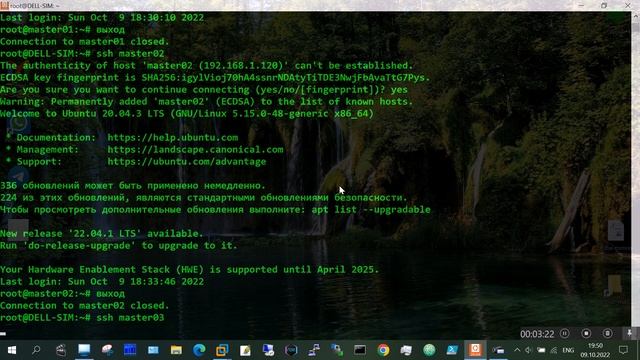Open the Windows Start menu

click(x=12, y=350)
